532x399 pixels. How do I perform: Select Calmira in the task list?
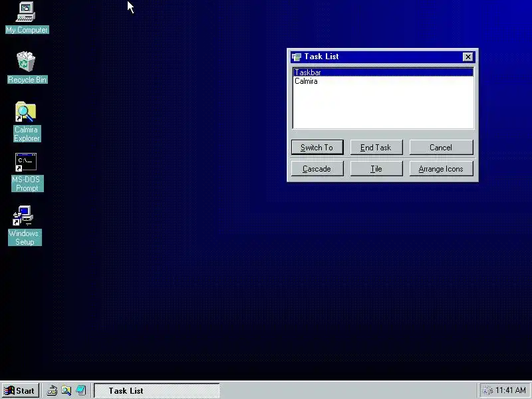point(383,81)
